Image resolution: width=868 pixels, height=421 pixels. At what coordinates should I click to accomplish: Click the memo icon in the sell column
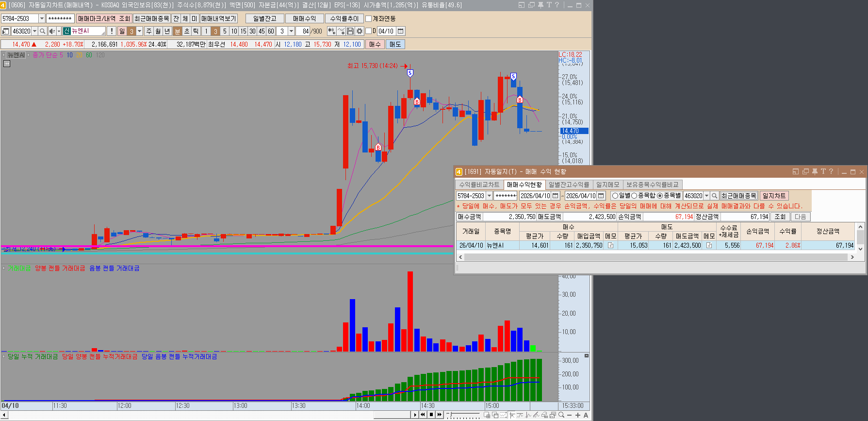709,246
